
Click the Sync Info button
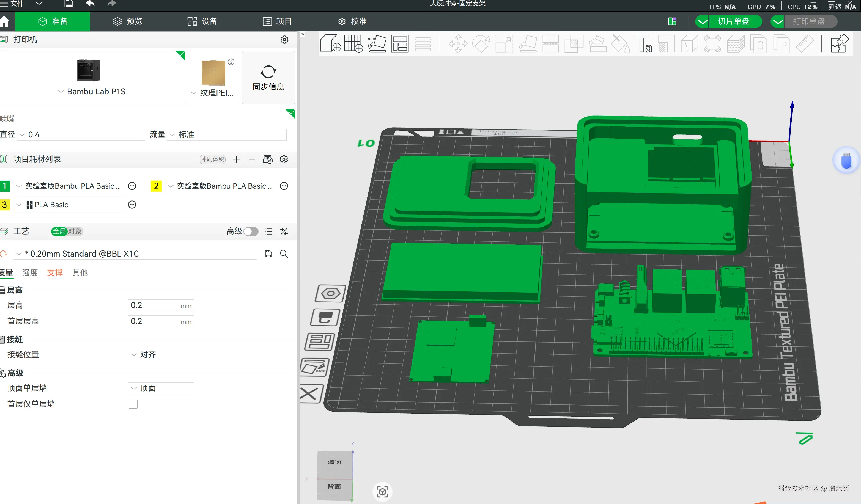[268, 78]
